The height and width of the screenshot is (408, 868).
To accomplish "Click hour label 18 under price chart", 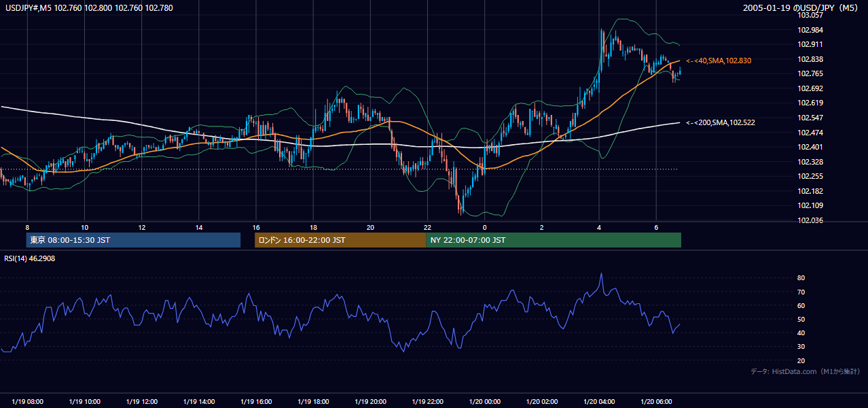I will [313, 227].
